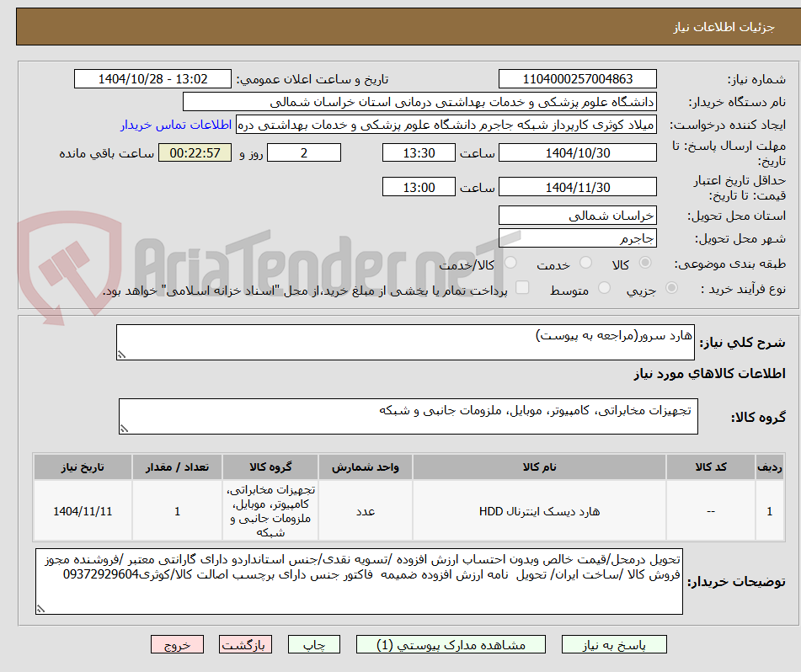The height and width of the screenshot is (672, 801).
Task: Click the خراسان شمالی delivery province field
Action: [x=577, y=216]
